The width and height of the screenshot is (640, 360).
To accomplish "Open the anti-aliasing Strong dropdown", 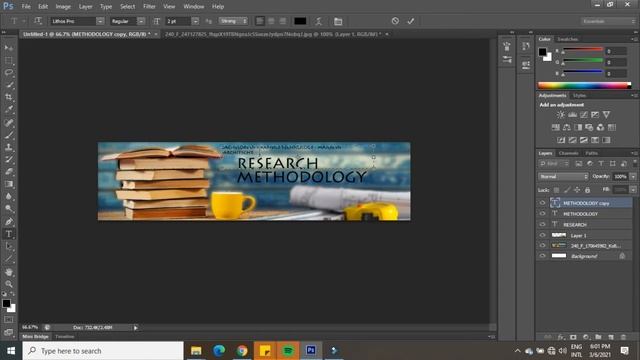I will 233,21.
